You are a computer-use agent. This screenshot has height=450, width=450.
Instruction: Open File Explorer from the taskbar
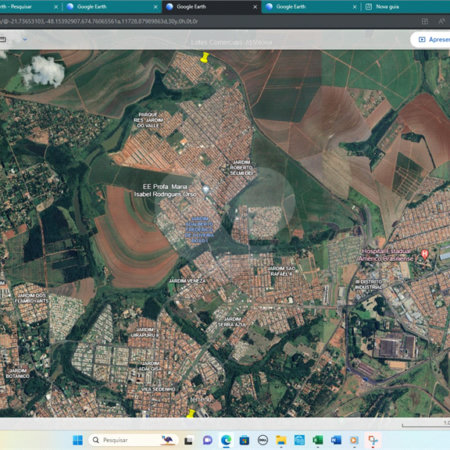tap(281, 440)
